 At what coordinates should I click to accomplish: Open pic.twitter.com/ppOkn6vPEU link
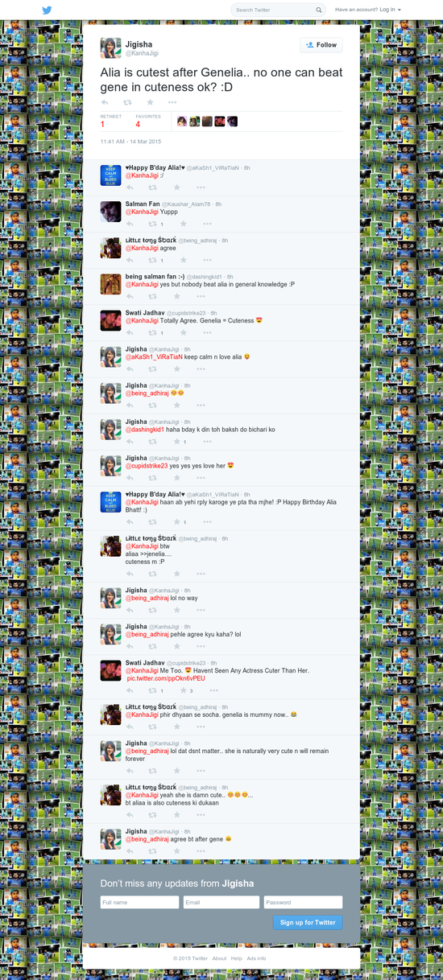tap(166, 678)
